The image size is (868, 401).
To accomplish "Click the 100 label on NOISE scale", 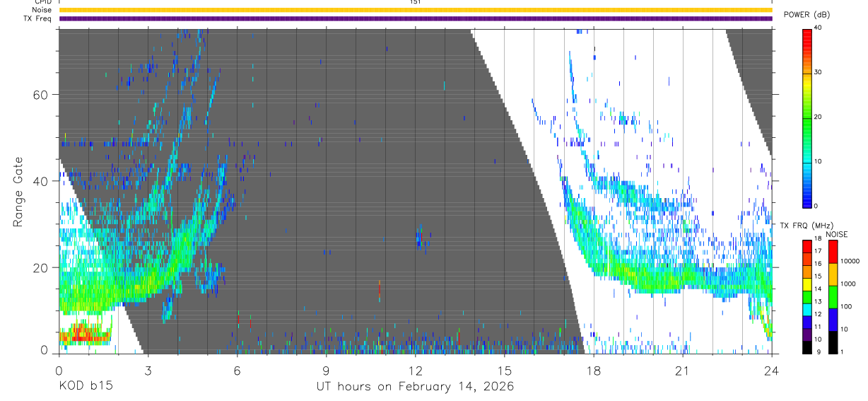I will point(846,307).
